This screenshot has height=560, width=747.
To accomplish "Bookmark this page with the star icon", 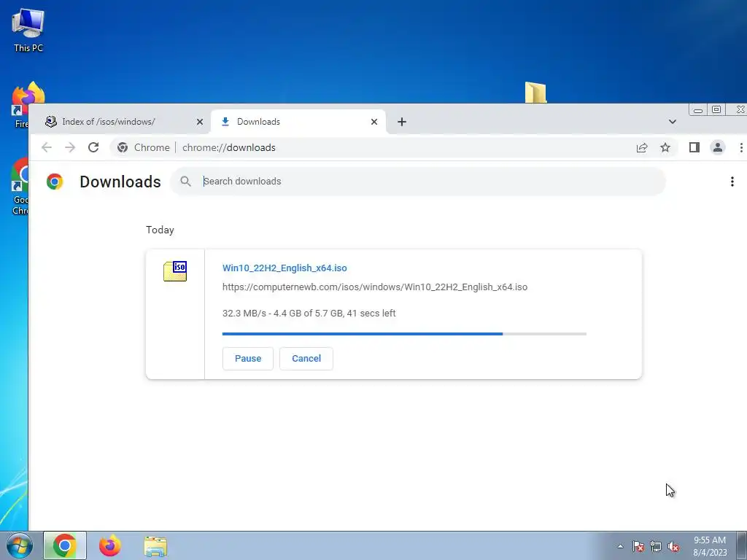I will (665, 147).
